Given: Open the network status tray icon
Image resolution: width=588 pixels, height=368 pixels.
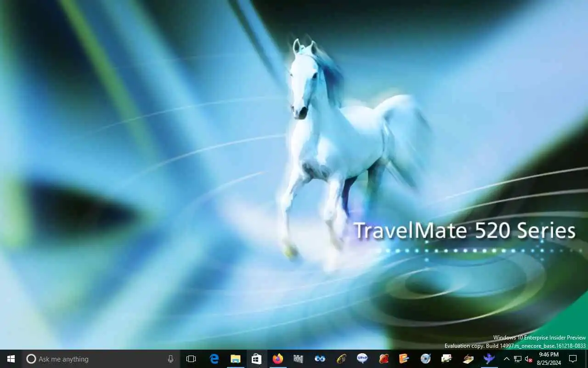Looking at the screenshot, I should pyautogui.click(x=518, y=359).
